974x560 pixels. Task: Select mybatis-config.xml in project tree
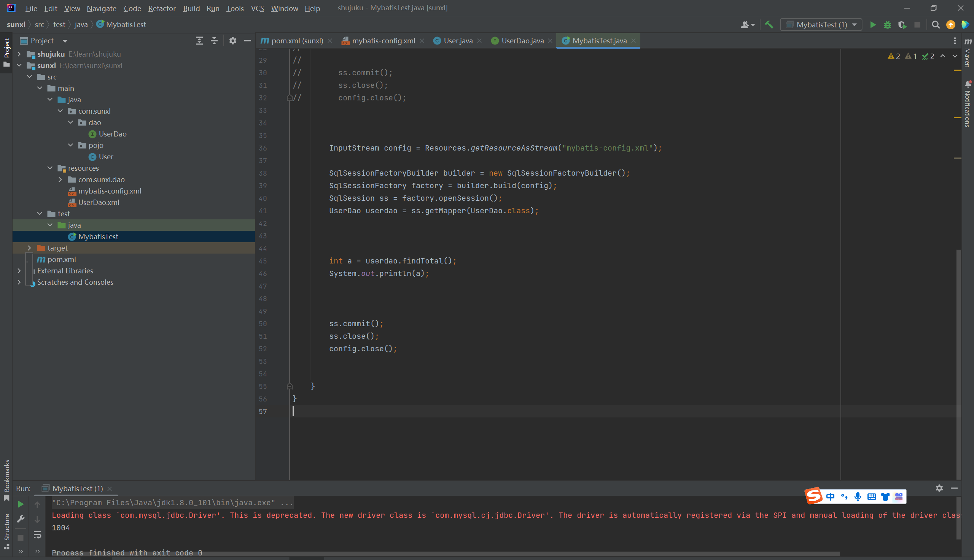[109, 191]
